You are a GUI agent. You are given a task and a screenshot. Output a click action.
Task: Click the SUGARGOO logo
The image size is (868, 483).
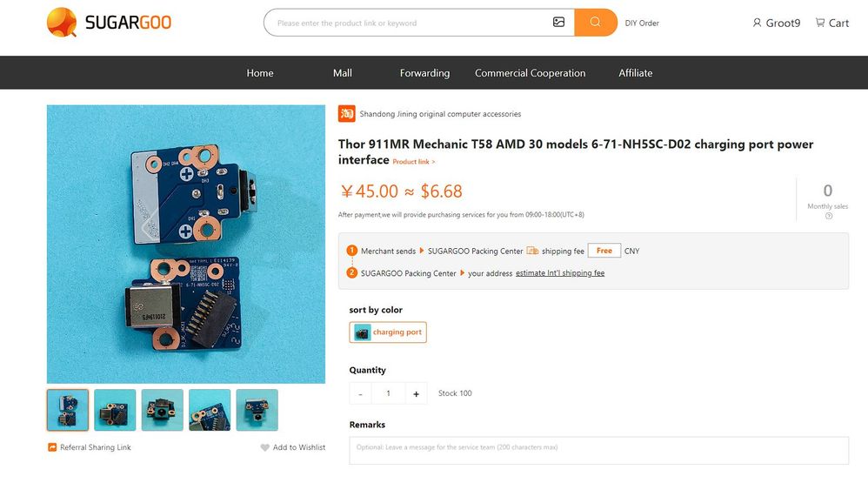(x=109, y=23)
